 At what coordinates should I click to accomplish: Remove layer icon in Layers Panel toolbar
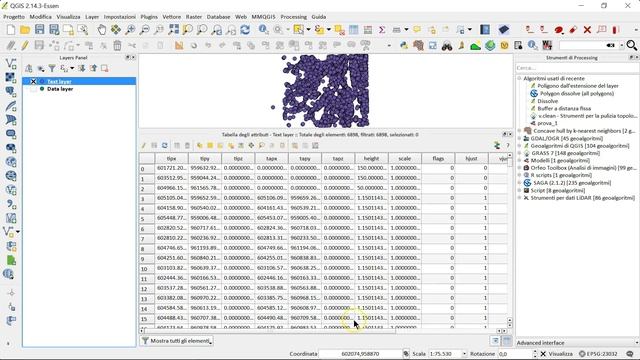pos(105,68)
